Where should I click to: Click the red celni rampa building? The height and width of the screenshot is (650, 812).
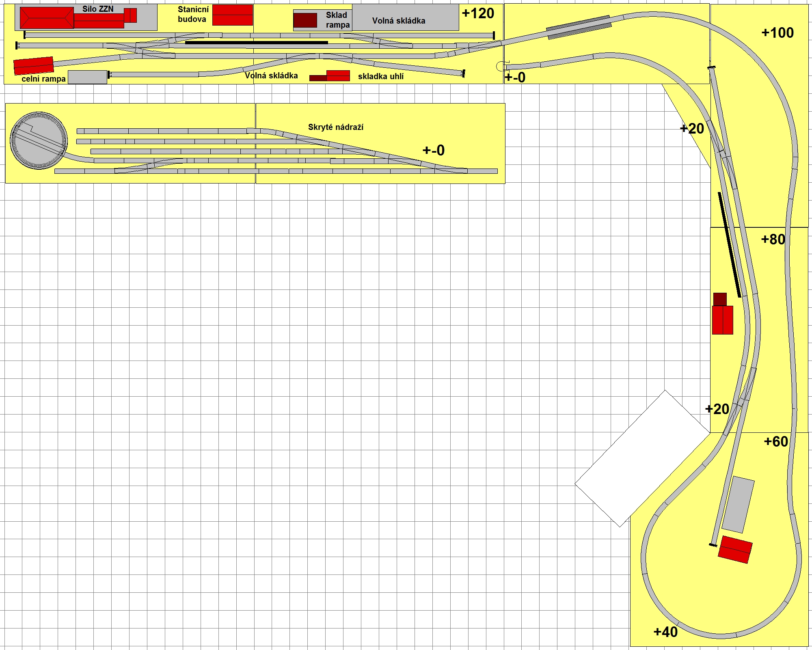coord(34,66)
